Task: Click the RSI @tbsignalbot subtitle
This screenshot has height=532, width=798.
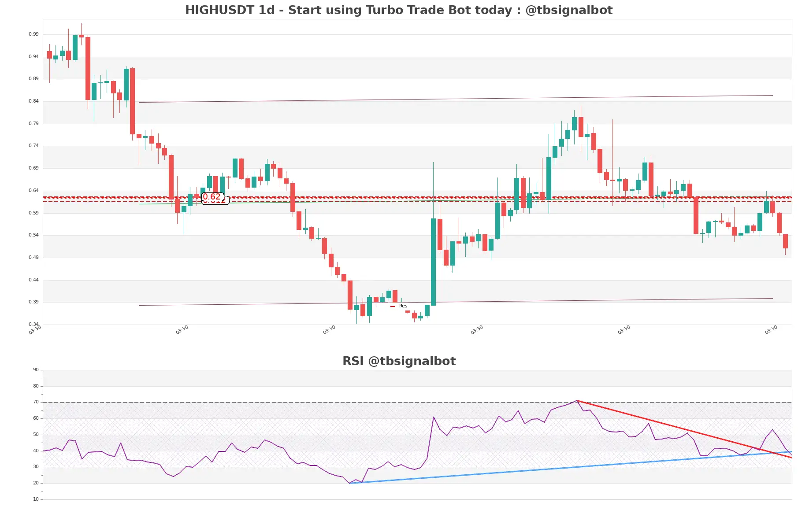Action: pyautogui.click(x=399, y=361)
